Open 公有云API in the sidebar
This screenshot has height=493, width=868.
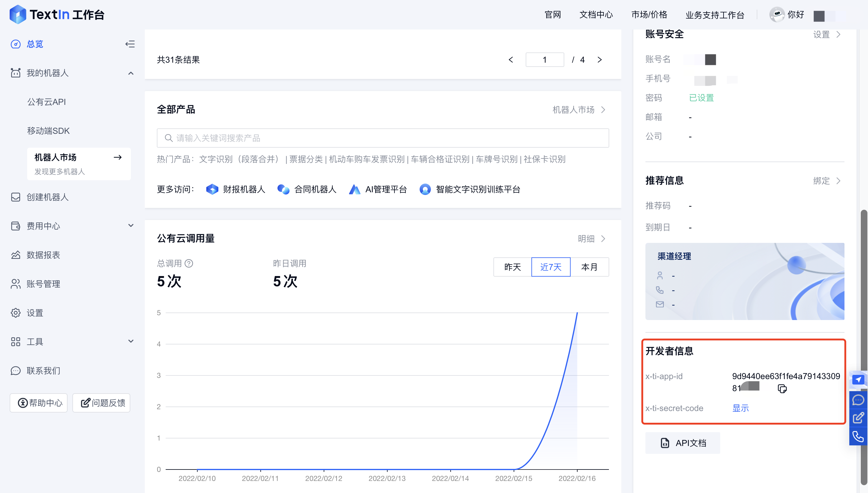click(47, 102)
